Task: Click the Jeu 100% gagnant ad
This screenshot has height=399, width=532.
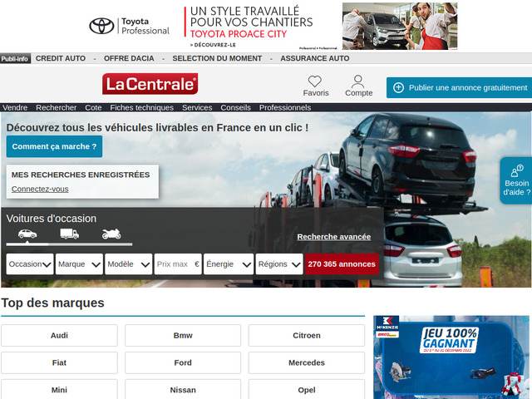Action: (x=451, y=357)
